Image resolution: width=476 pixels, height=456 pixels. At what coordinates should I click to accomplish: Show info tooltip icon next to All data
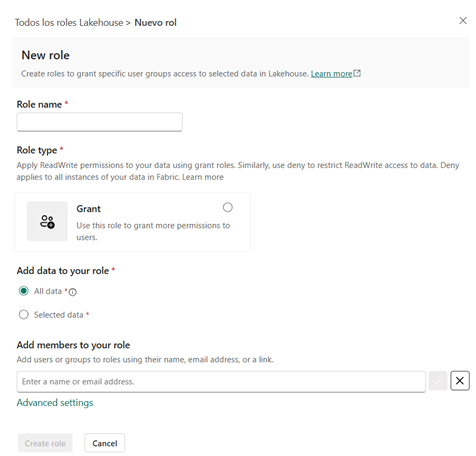pyautogui.click(x=72, y=292)
